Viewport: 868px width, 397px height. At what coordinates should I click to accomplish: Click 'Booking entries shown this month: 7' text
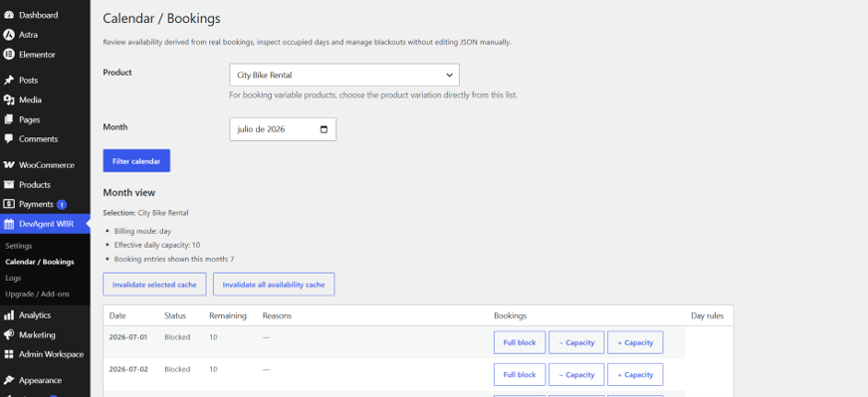(174, 259)
